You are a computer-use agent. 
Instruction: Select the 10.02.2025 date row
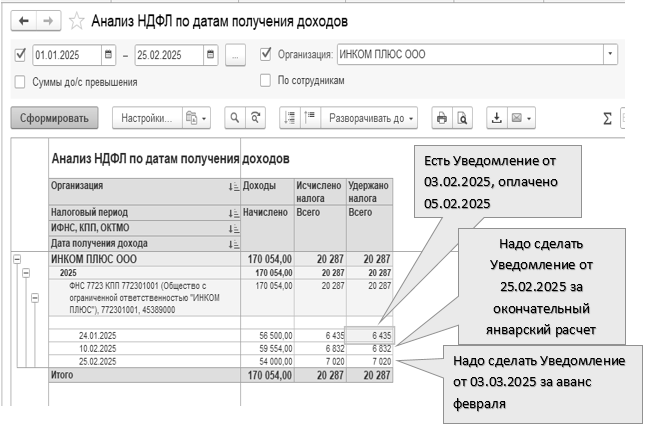coord(145,348)
